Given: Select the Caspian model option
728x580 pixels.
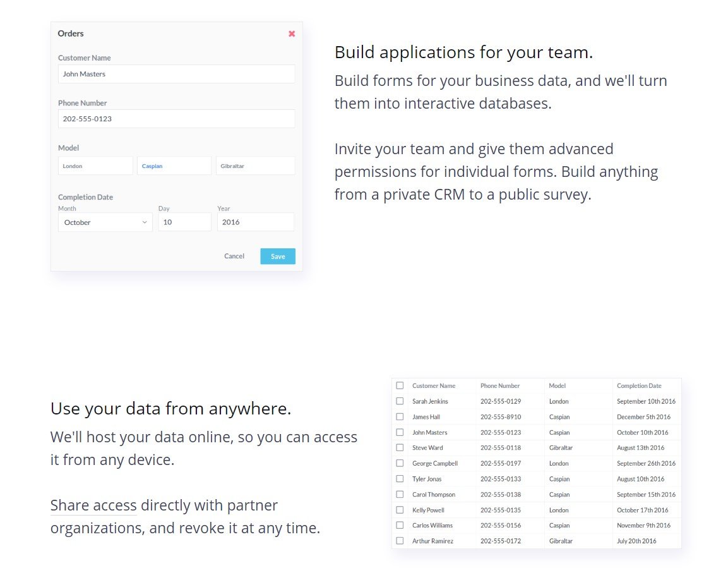Looking at the screenshot, I should [174, 166].
